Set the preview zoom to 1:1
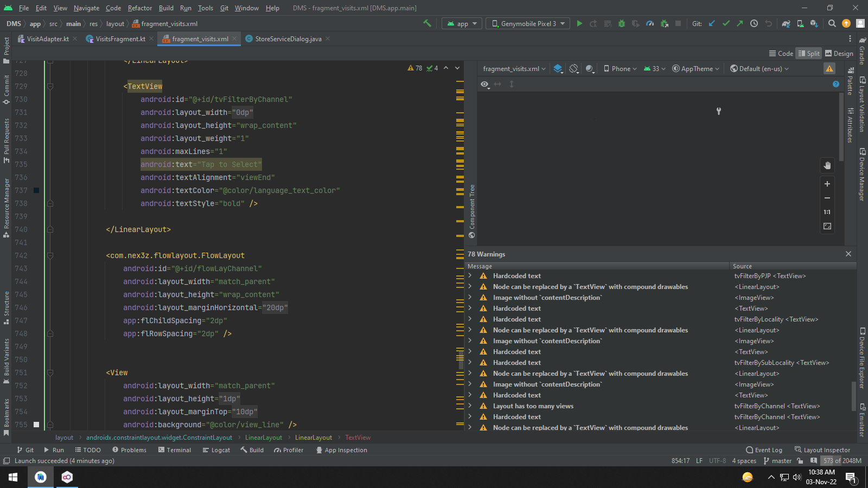Image resolution: width=868 pixels, height=488 pixels. (827, 211)
